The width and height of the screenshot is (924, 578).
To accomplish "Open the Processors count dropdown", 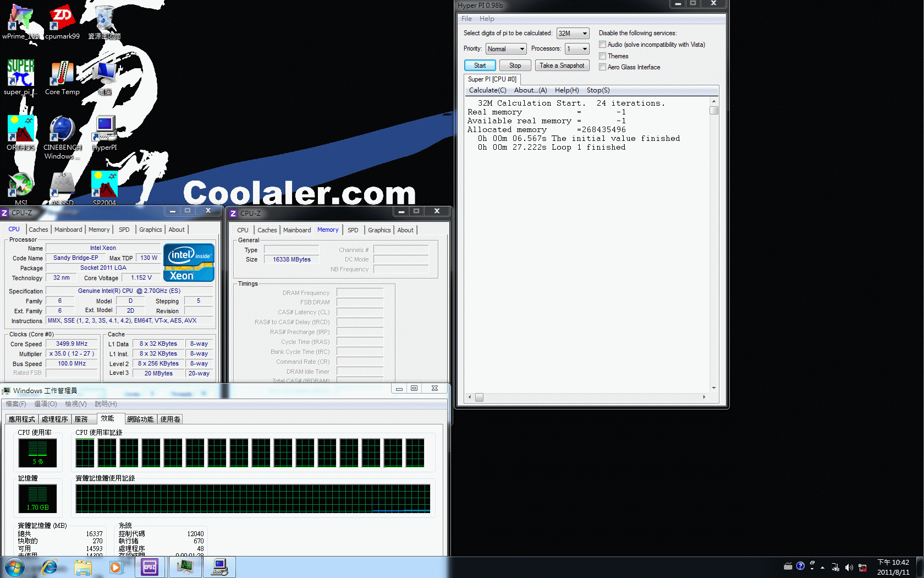I will click(x=577, y=49).
